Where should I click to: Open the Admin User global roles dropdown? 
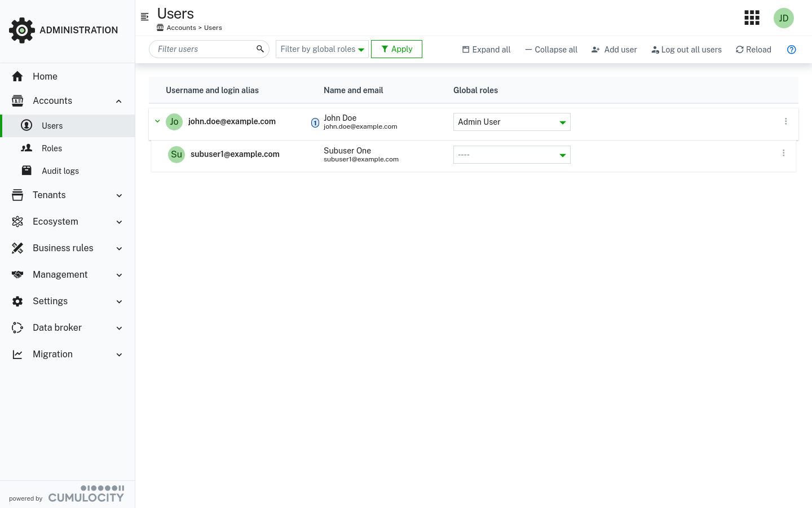click(511, 122)
